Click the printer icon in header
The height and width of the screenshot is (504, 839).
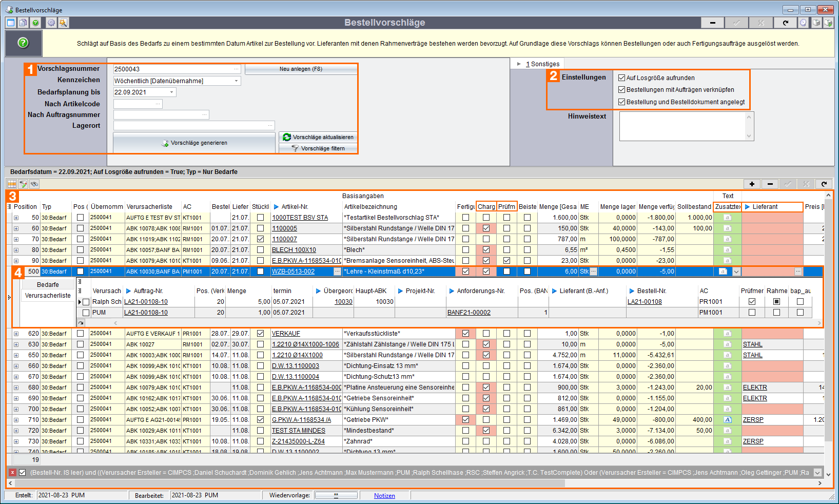click(x=816, y=23)
